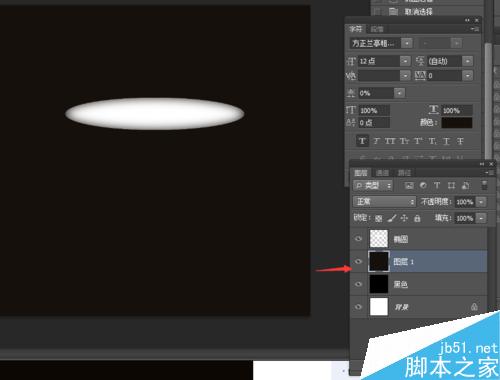The image size is (500, 380).
Task: Select the 背景 layer thumbnail
Action: click(x=379, y=307)
